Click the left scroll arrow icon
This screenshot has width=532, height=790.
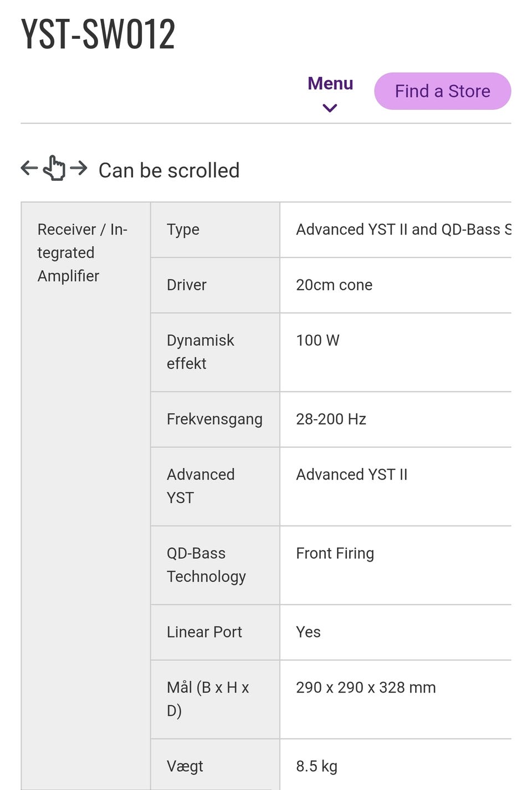point(29,167)
